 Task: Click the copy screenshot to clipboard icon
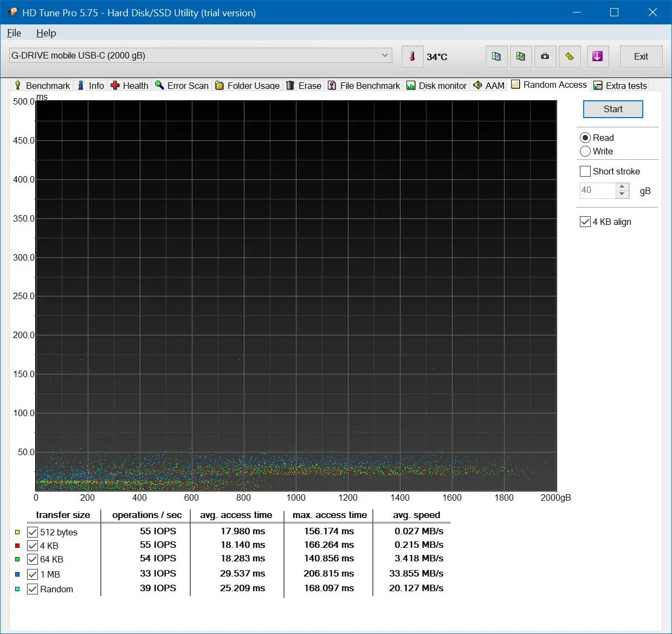[x=521, y=56]
